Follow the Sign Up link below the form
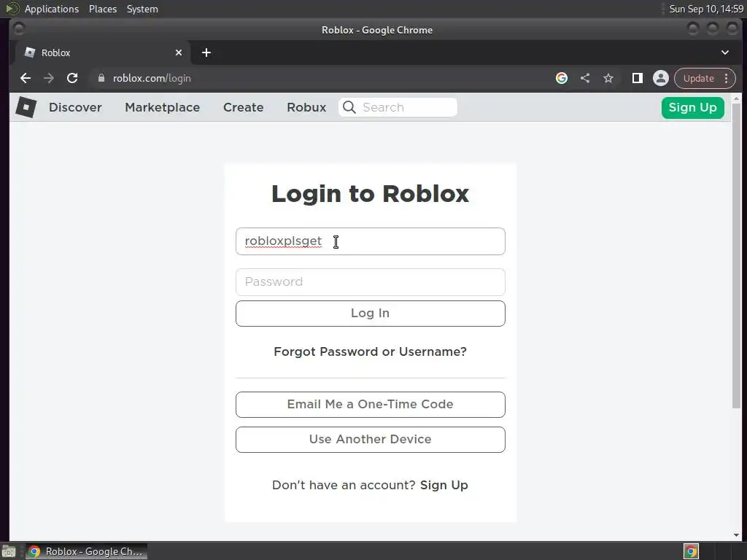 444,485
